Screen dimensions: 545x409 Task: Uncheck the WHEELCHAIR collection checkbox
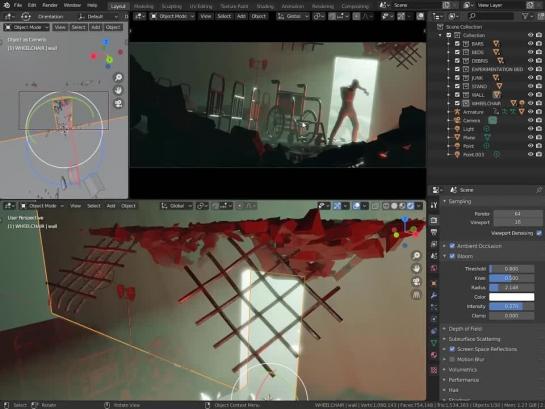[457, 103]
